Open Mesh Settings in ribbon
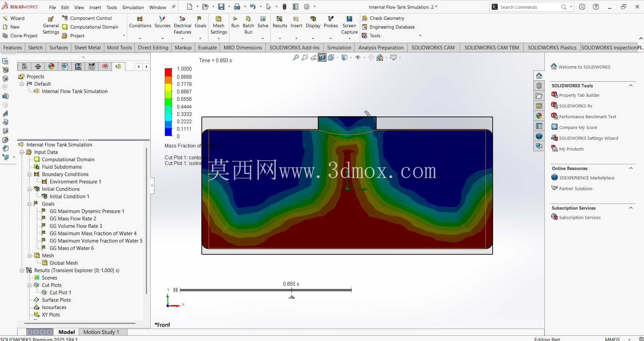Image resolution: width=644 pixels, height=341 pixels. point(219,25)
